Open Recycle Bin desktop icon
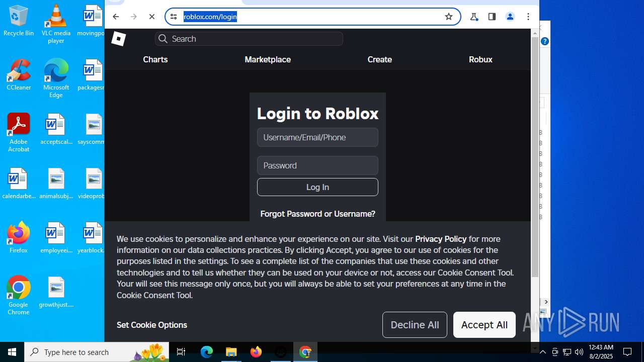Screen dimensions: 644x362 (19, 21)
